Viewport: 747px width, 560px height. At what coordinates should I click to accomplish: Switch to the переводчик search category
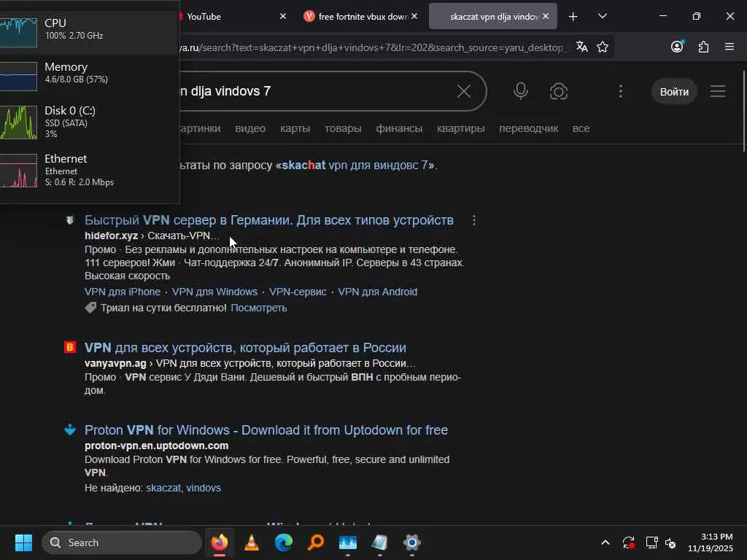point(528,128)
